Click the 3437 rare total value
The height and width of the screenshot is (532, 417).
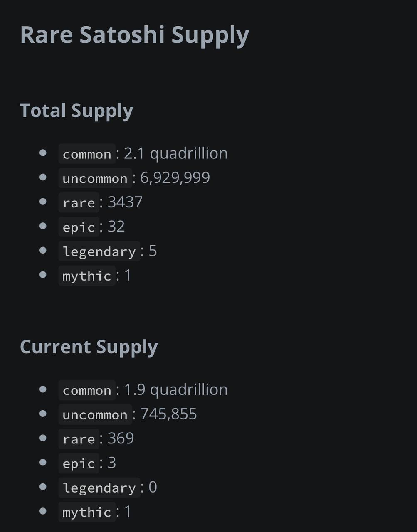click(x=125, y=202)
